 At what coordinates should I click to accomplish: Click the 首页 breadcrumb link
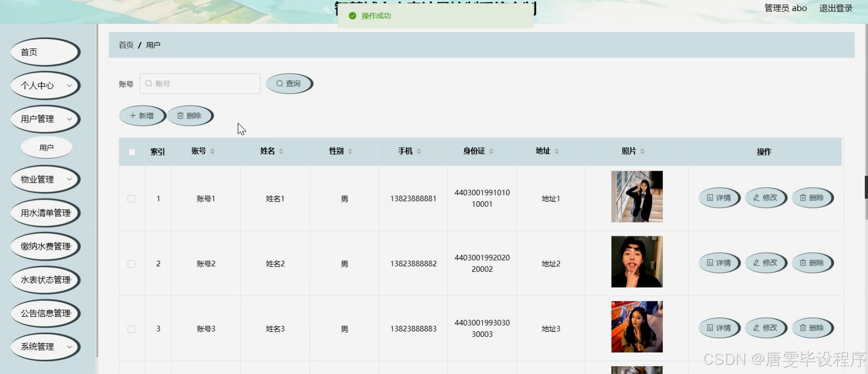[x=126, y=45]
